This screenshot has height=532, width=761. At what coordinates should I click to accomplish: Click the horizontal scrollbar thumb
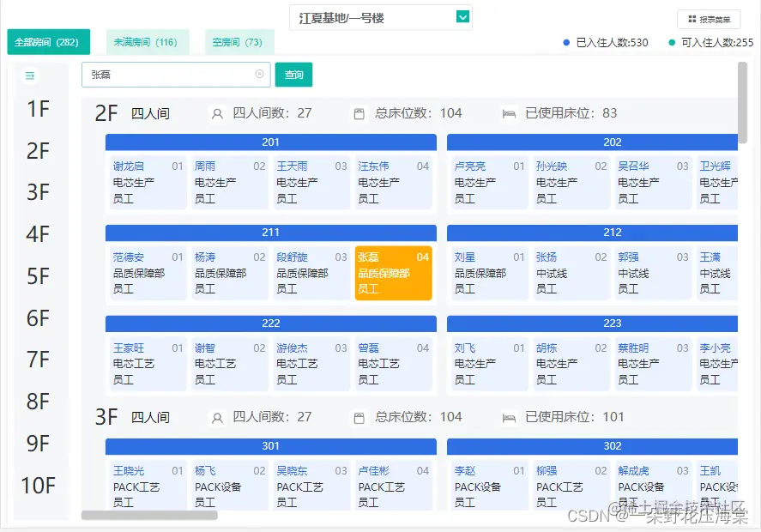tap(149, 515)
